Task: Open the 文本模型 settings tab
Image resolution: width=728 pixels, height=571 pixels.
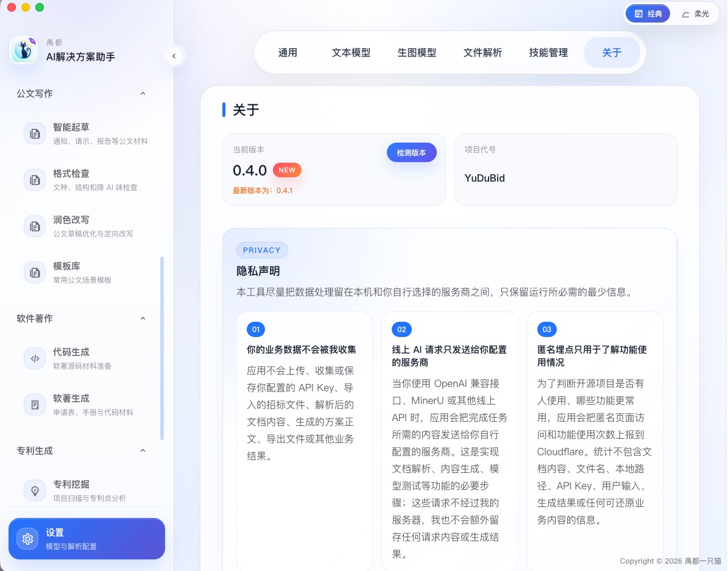Action: (x=351, y=52)
